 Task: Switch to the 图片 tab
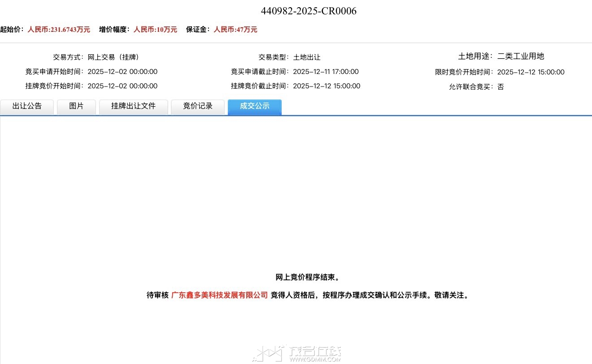coord(76,106)
